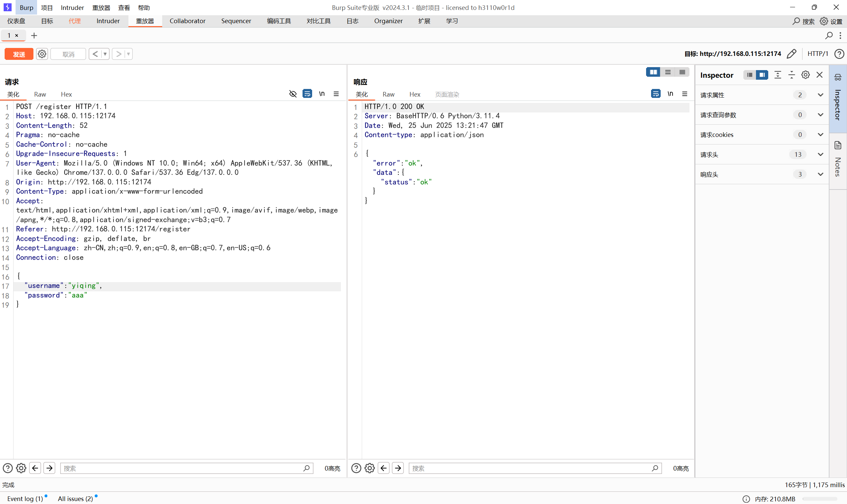Edit target with the pencil icon
Image resolution: width=847 pixels, height=504 pixels.
(x=792, y=54)
